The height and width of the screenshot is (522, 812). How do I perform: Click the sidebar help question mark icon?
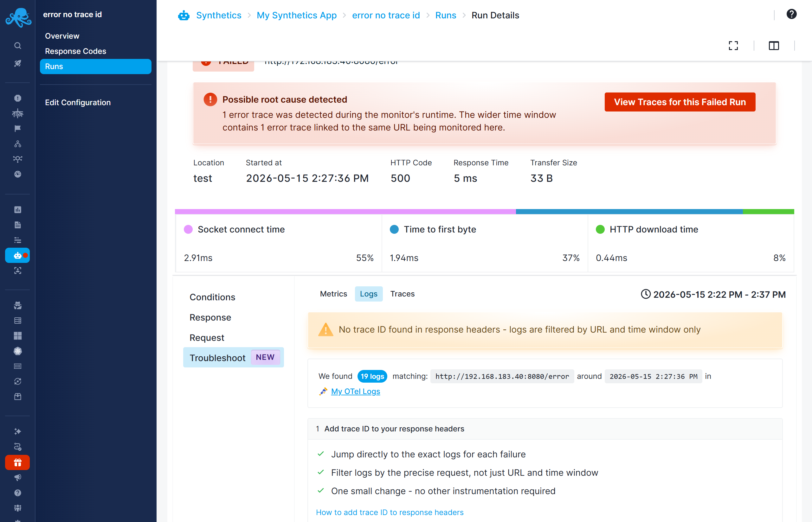[x=18, y=493]
